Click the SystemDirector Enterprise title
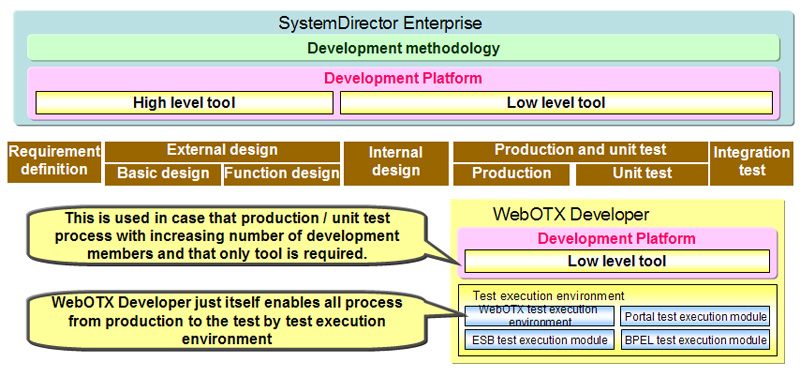Viewport: 800px width, 377px height. 380,23
